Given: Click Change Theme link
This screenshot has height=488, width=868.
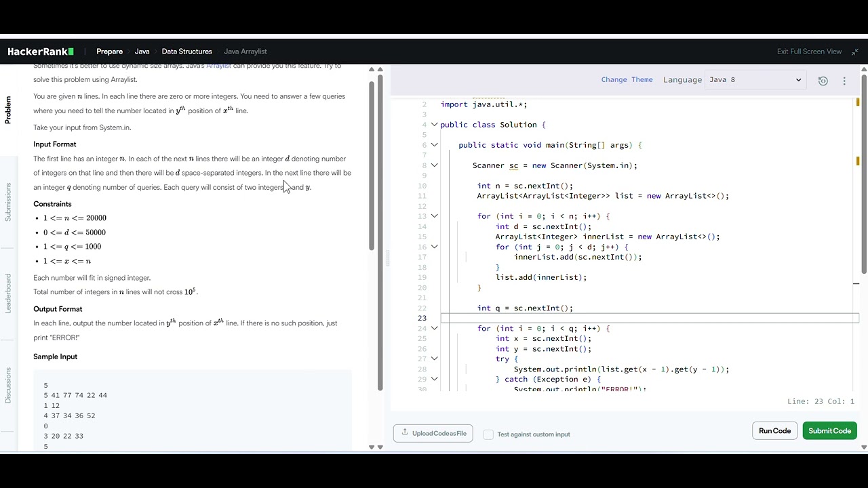Looking at the screenshot, I should coord(627,80).
